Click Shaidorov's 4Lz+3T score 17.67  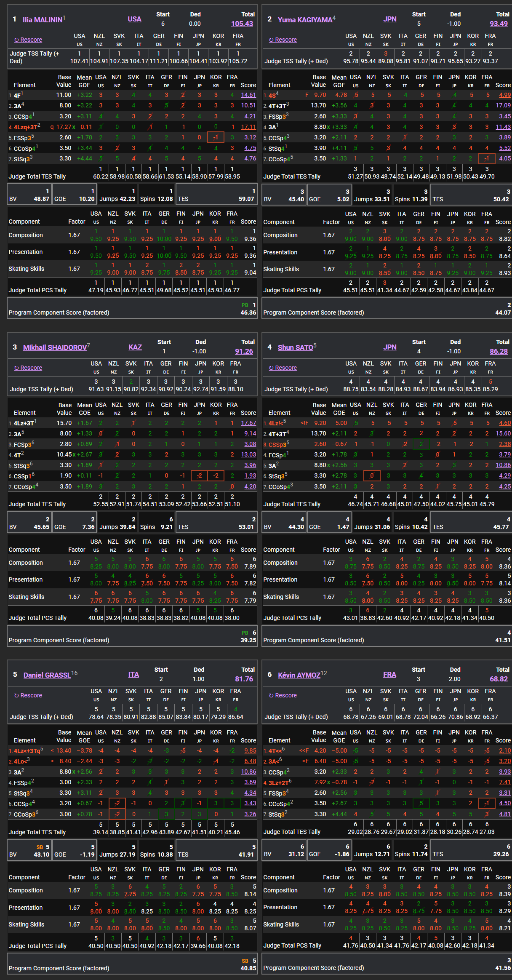(248, 423)
